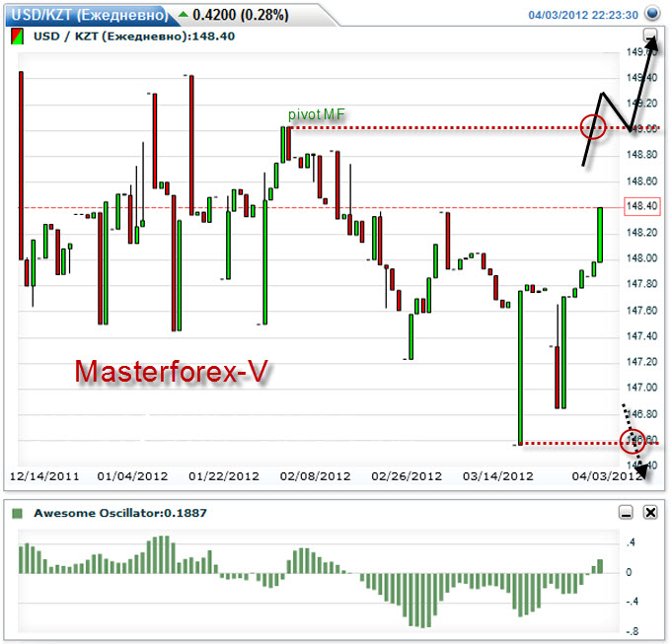Click the 'pivot MF' label

[317, 114]
